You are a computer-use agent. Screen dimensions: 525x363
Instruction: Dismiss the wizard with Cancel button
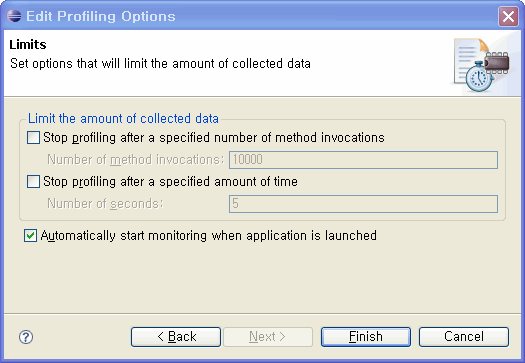click(x=464, y=337)
